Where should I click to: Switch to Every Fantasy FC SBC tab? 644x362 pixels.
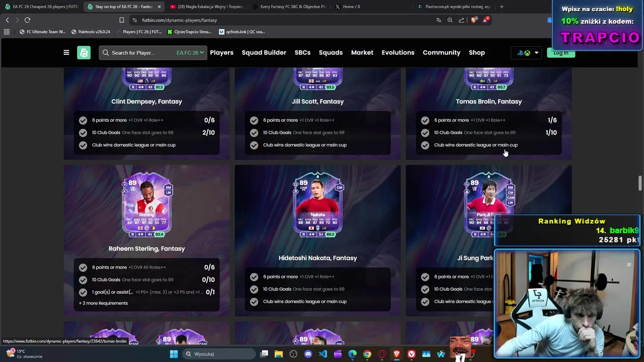click(x=289, y=7)
